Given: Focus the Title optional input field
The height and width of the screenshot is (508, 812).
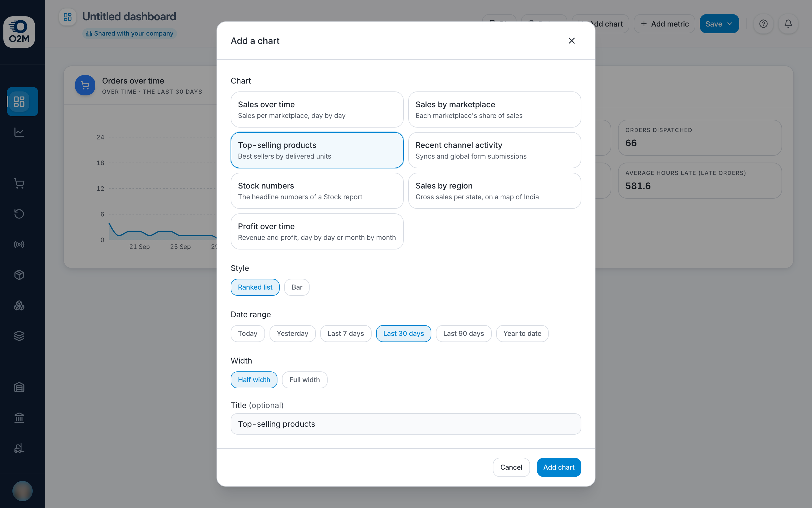Looking at the screenshot, I should pos(406,424).
